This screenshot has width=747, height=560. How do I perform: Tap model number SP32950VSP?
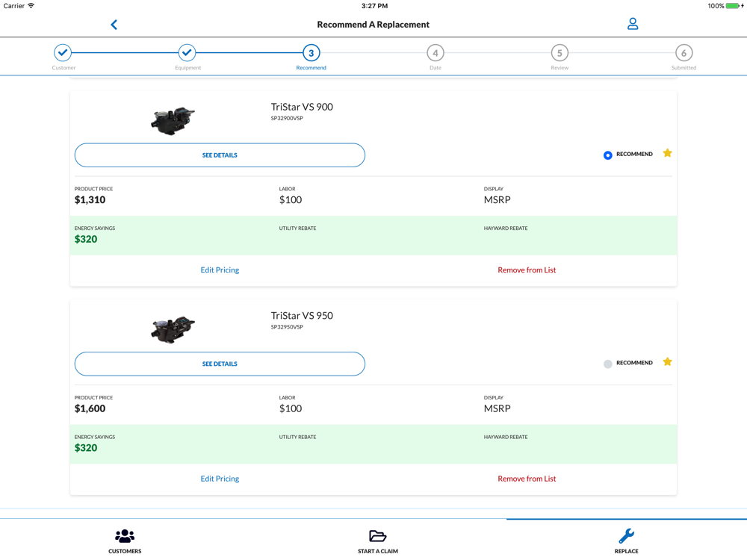287,327
